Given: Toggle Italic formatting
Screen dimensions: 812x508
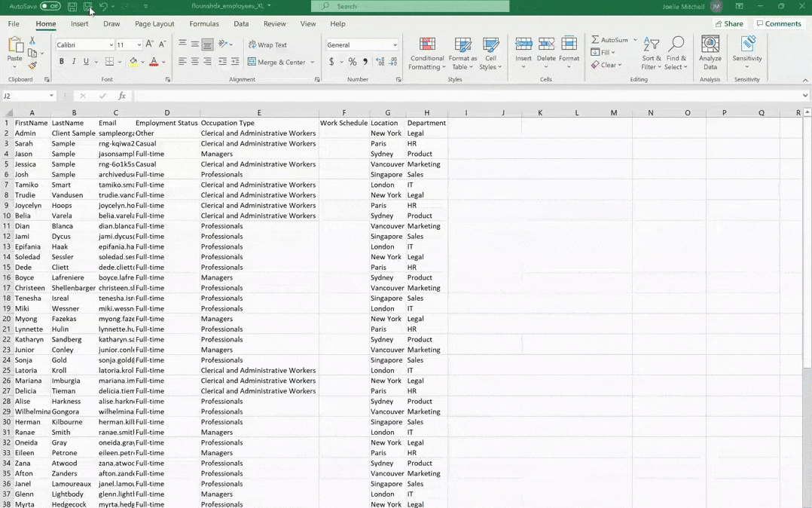Looking at the screenshot, I should [74, 62].
